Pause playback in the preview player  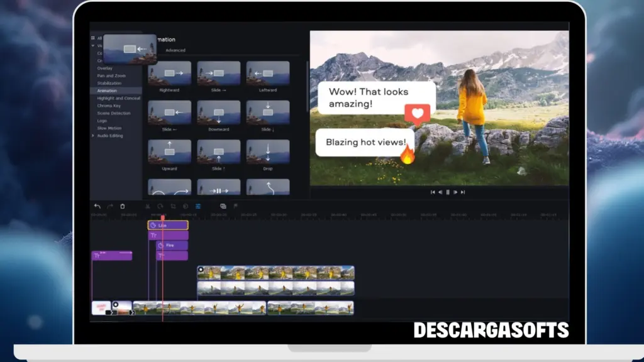[x=448, y=192]
